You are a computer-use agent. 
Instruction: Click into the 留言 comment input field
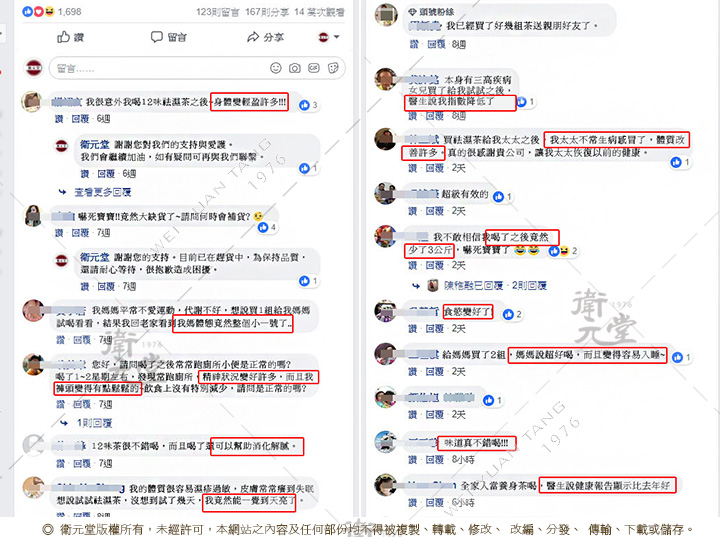tap(197, 68)
